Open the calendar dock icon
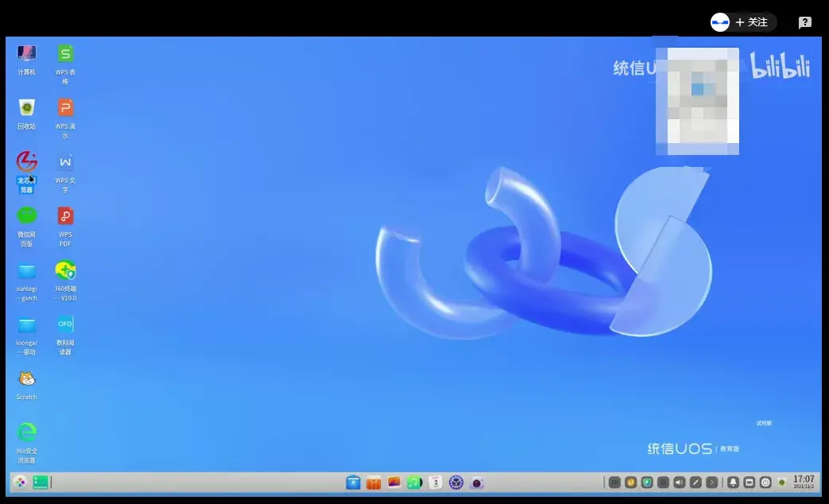Image resolution: width=829 pixels, height=504 pixels. (x=435, y=483)
